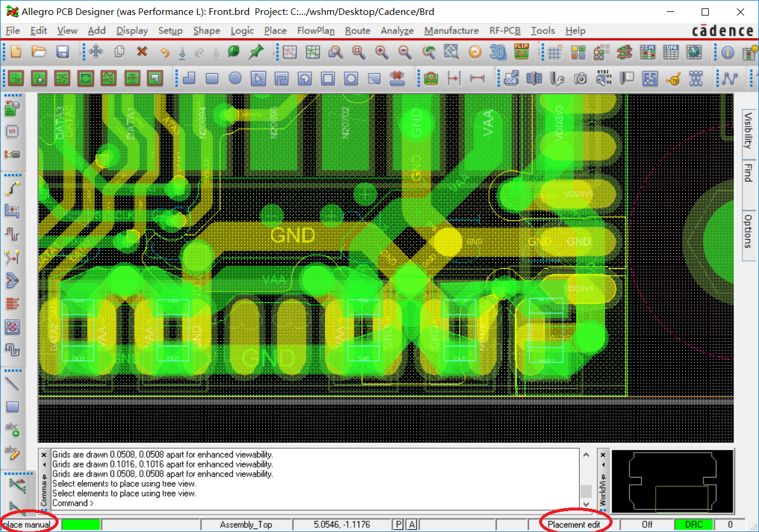Click the Delete Shape red X icon
This screenshot has height=532, width=759.
[x=396, y=78]
